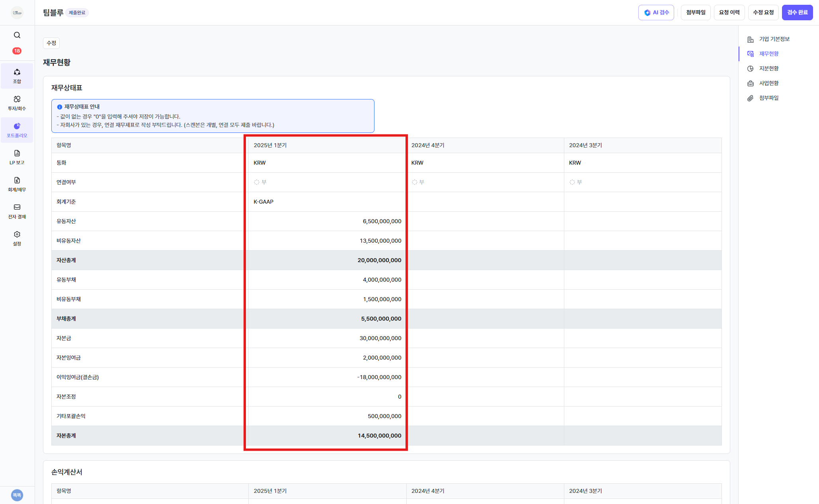This screenshot has width=819, height=504.
Task: Click KRW in 2024년 3분기 통화 cell
Action: pos(575,163)
